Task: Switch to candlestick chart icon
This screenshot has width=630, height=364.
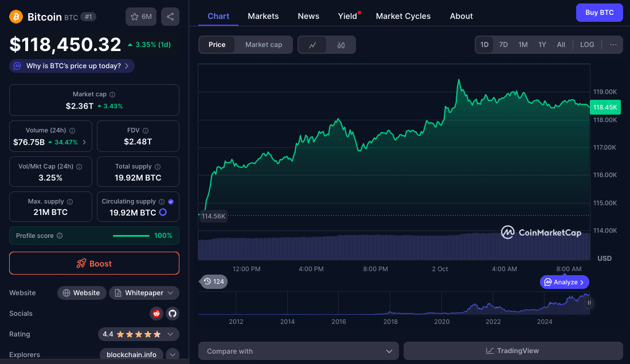Action: click(341, 45)
